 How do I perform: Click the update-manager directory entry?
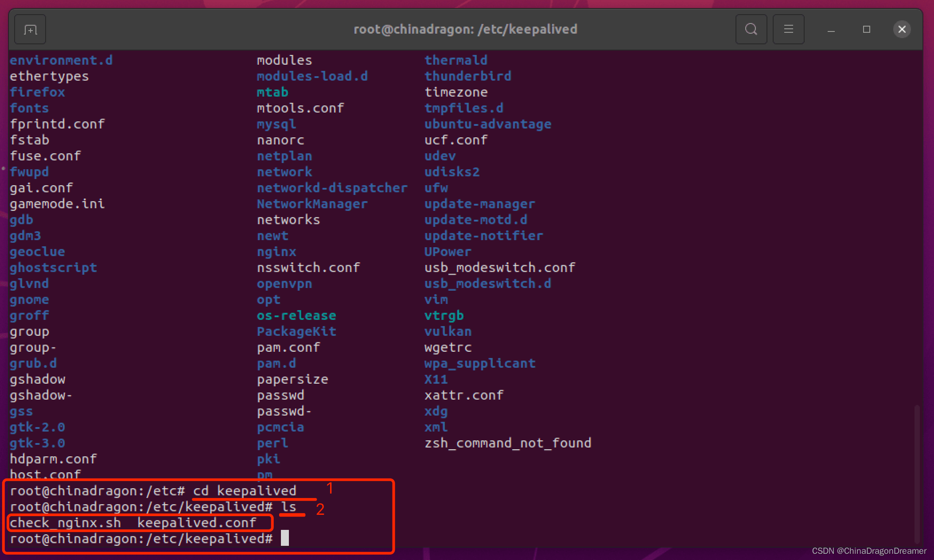480,204
